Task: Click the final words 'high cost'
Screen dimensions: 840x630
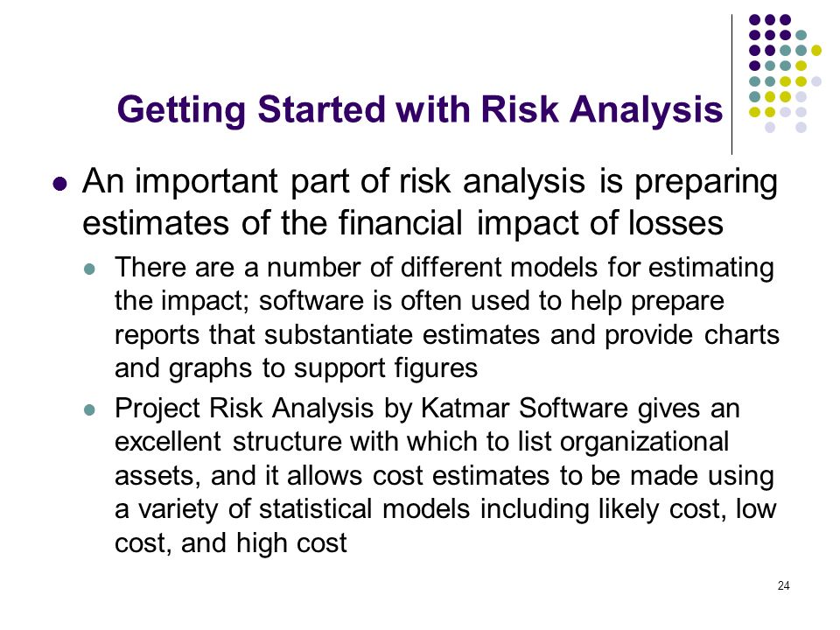Action: [x=291, y=543]
